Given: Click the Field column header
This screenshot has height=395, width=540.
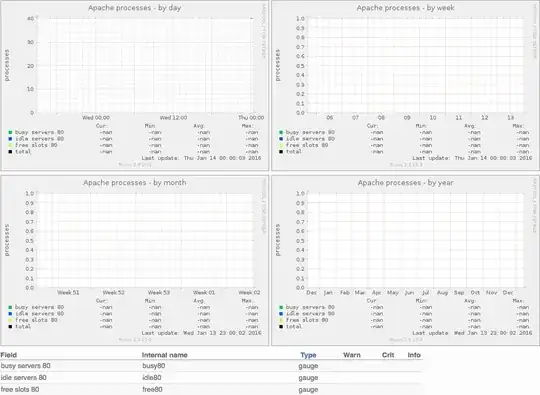Looking at the screenshot, I should pyautogui.click(x=9, y=355).
